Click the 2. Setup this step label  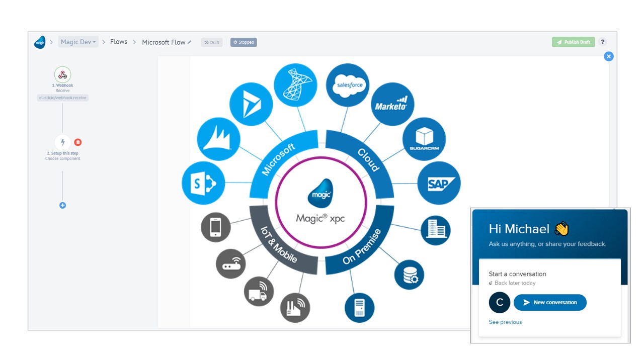tap(63, 153)
